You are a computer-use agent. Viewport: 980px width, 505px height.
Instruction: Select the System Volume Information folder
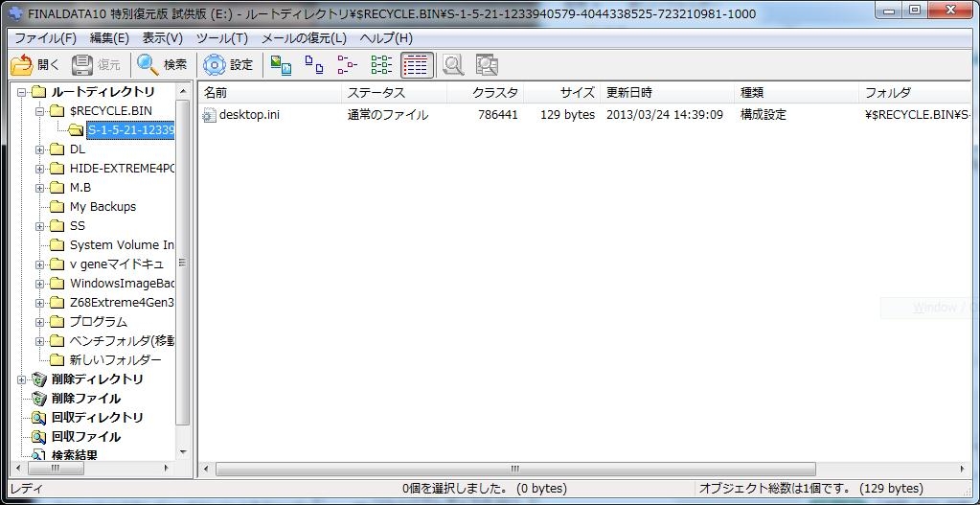[x=122, y=245]
